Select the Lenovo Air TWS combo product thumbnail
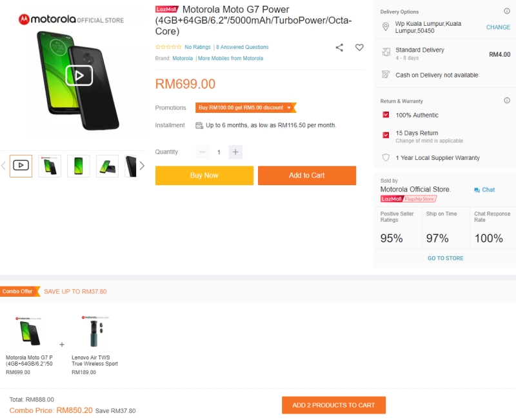The image size is (516, 420). click(x=95, y=332)
